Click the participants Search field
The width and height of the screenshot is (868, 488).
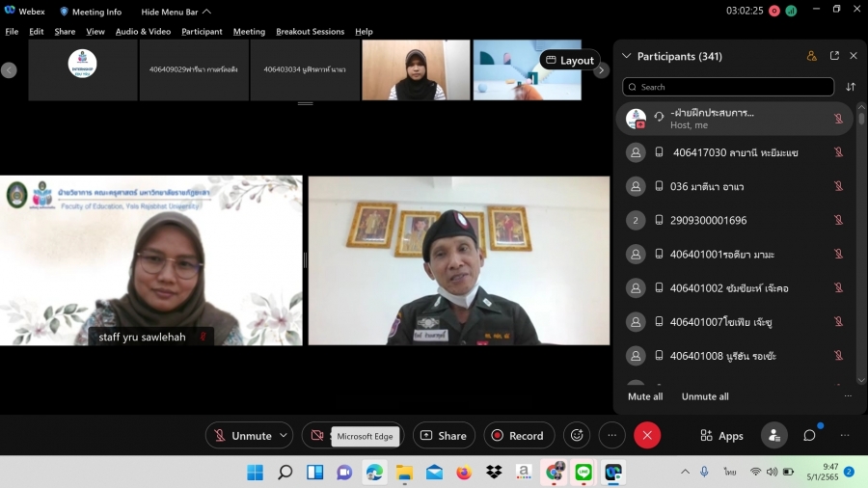728,87
